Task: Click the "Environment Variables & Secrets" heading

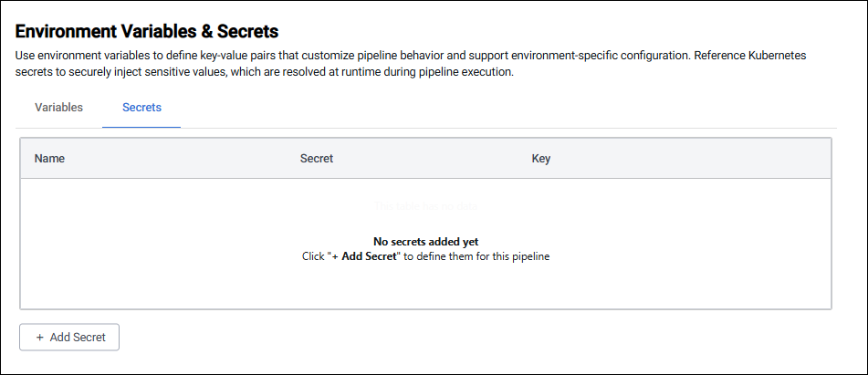Action: 147,32
